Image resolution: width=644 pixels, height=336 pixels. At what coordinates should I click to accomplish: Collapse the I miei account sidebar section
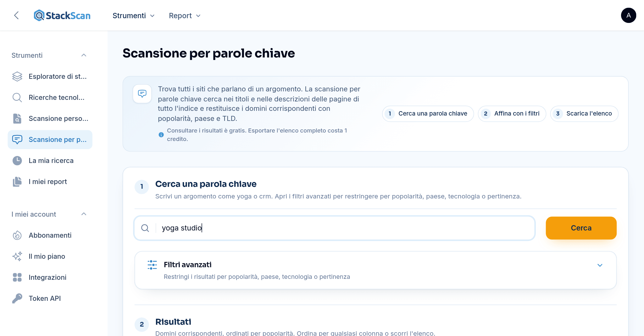(x=84, y=214)
